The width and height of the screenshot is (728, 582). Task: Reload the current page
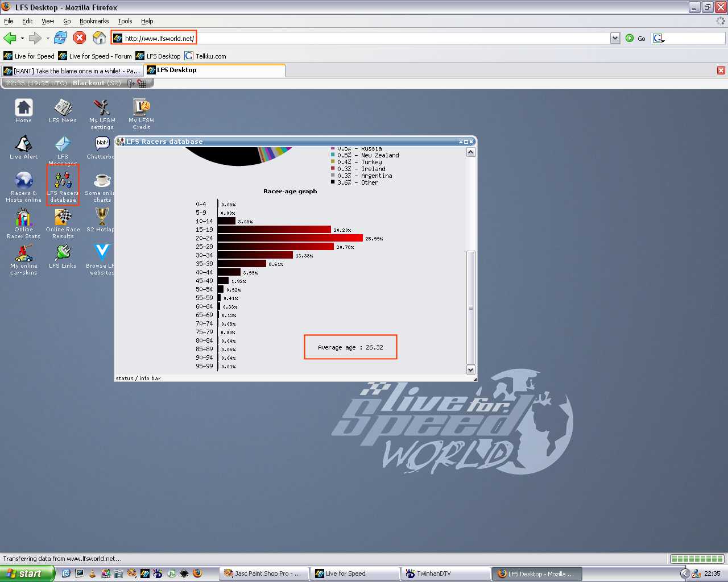[60, 38]
